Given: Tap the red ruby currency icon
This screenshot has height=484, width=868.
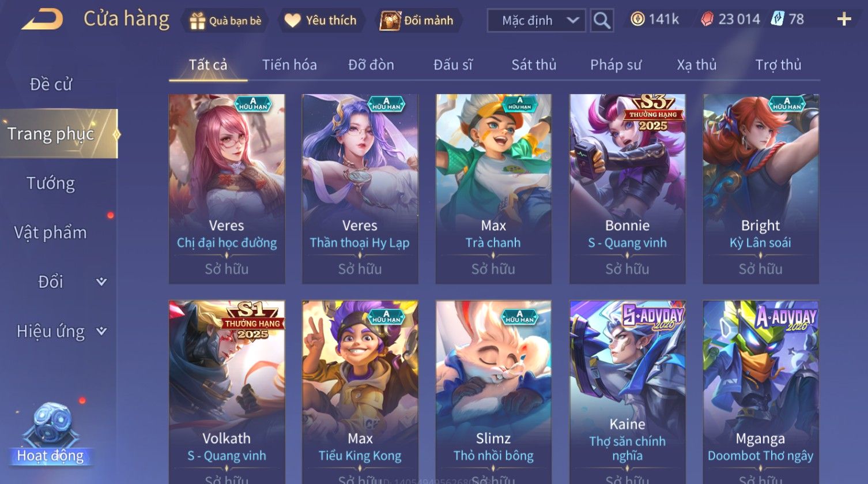Looking at the screenshot, I should point(707,20).
